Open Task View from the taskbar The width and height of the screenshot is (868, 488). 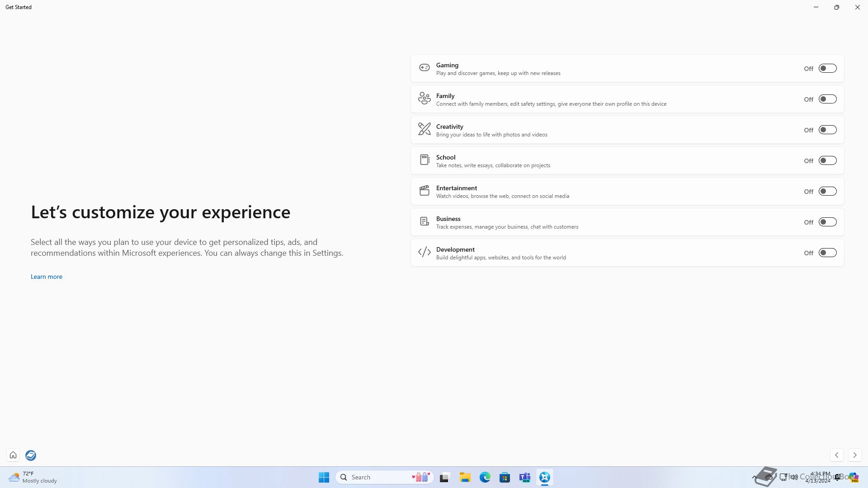point(445,477)
